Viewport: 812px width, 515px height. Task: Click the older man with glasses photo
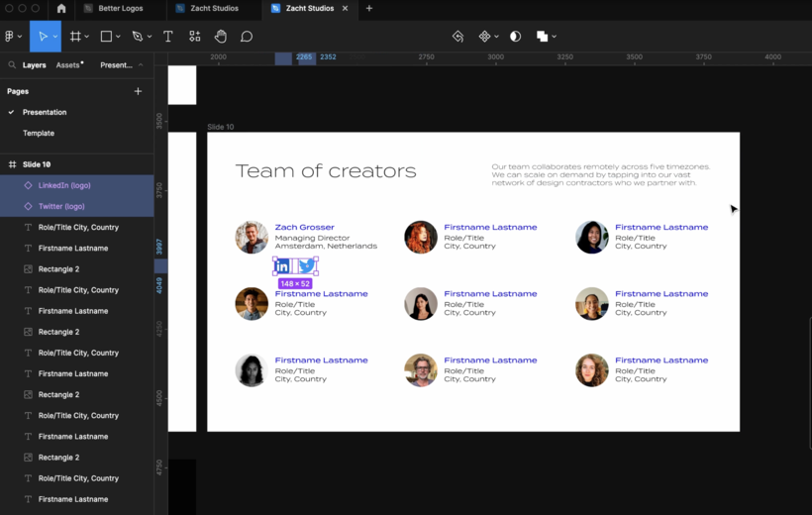(421, 370)
